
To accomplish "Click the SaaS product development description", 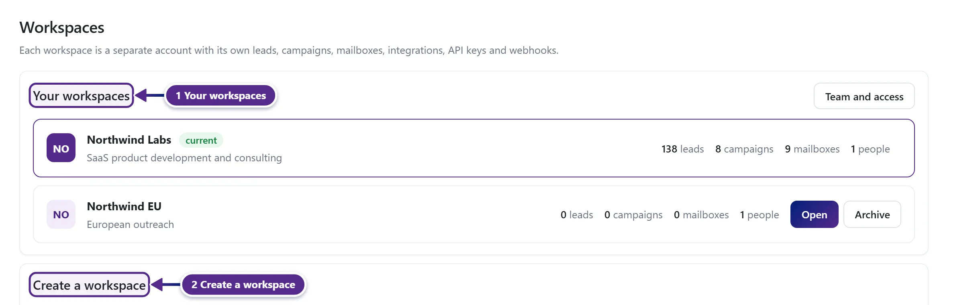I will pyautogui.click(x=184, y=158).
